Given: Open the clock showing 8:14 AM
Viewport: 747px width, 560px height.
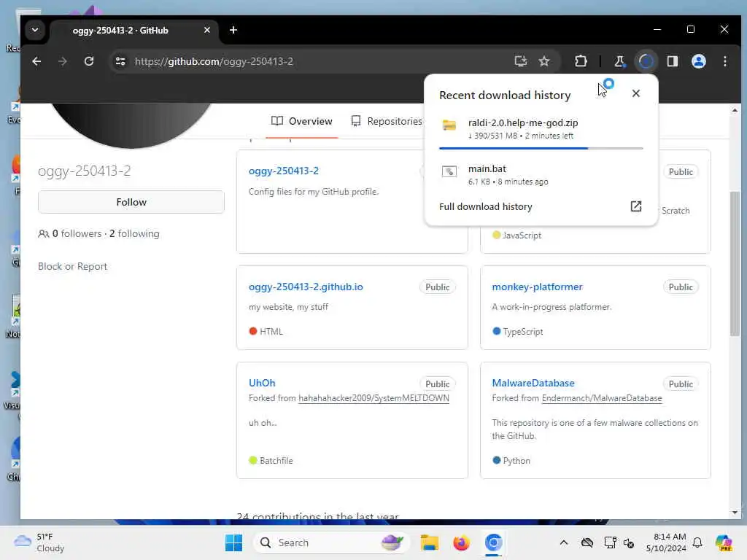Looking at the screenshot, I should point(665,542).
